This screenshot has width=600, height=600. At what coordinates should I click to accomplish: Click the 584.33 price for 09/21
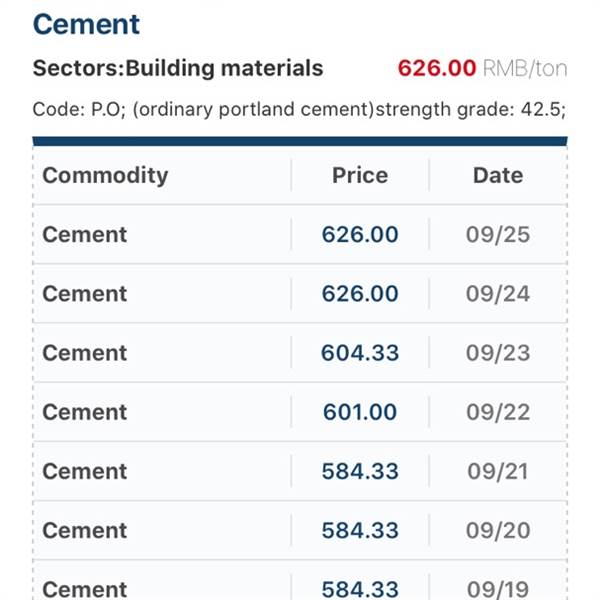(x=360, y=471)
